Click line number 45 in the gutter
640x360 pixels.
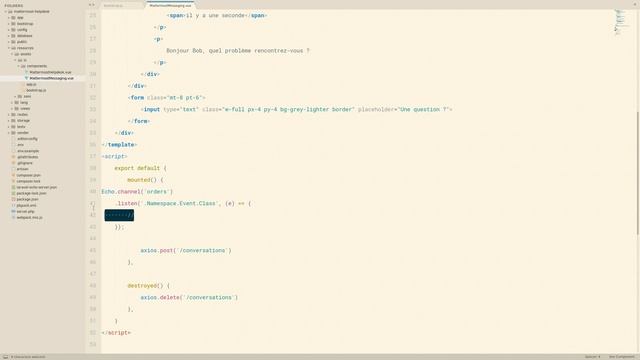pos(93,250)
